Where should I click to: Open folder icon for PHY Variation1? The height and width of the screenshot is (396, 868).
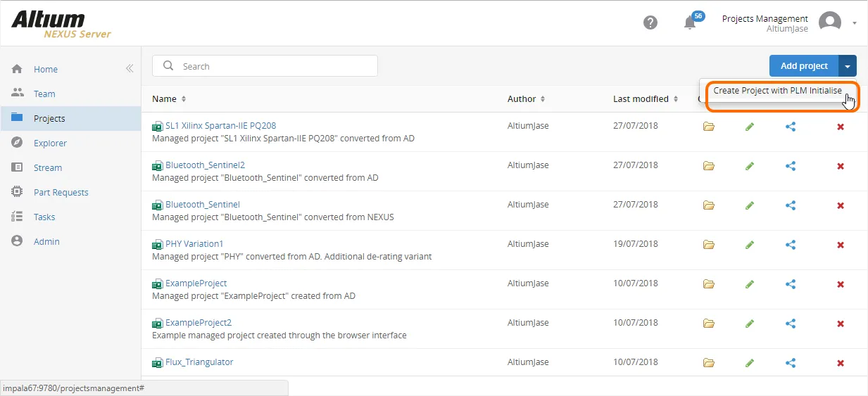coord(709,245)
